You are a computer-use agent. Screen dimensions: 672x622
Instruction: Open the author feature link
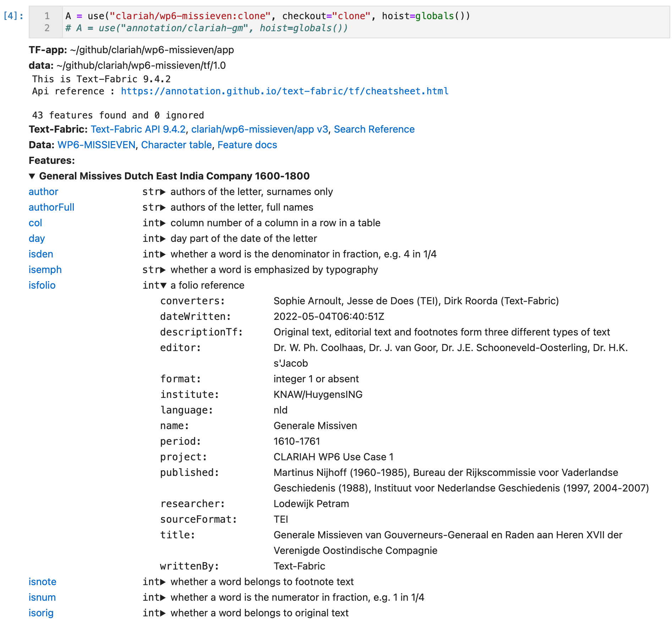[x=43, y=192]
